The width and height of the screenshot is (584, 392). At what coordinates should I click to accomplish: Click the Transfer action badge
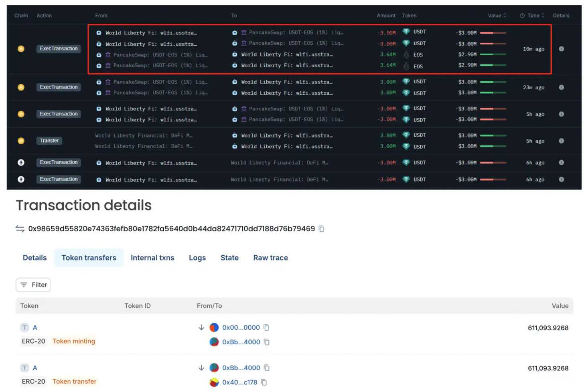(x=49, y=141)
